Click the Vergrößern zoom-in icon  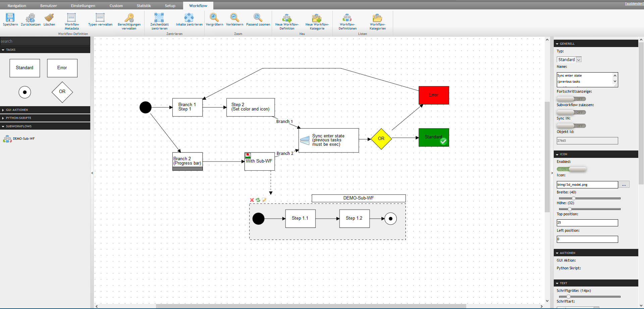coord(214,17)
